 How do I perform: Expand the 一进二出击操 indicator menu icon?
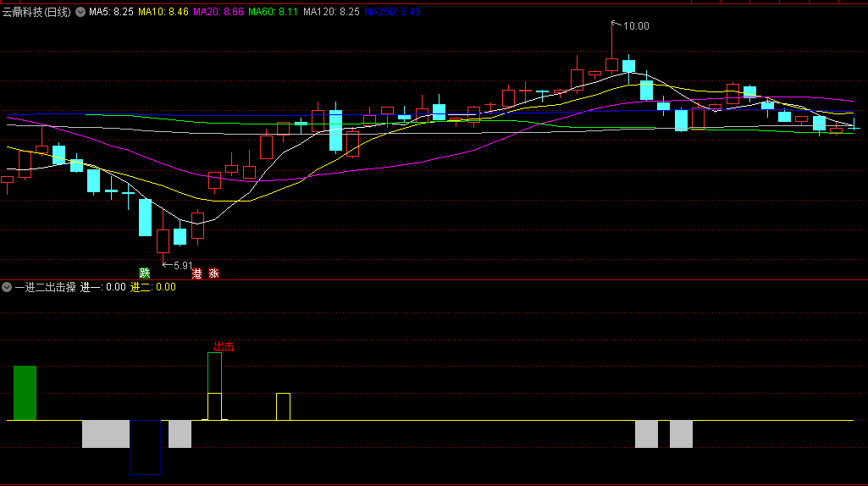pos(7,287)
